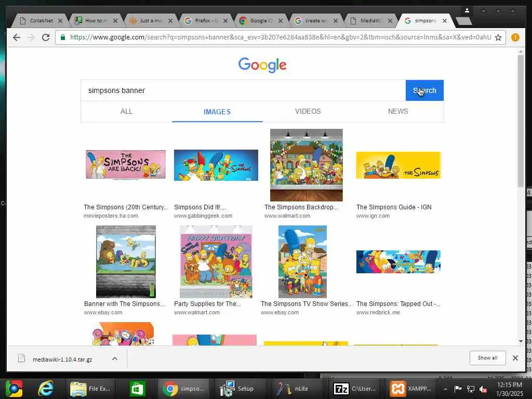The height and width of the screenshot is (399, 532).
Task: Click the www.redbrick.me source text
Action: coord(378,312)
